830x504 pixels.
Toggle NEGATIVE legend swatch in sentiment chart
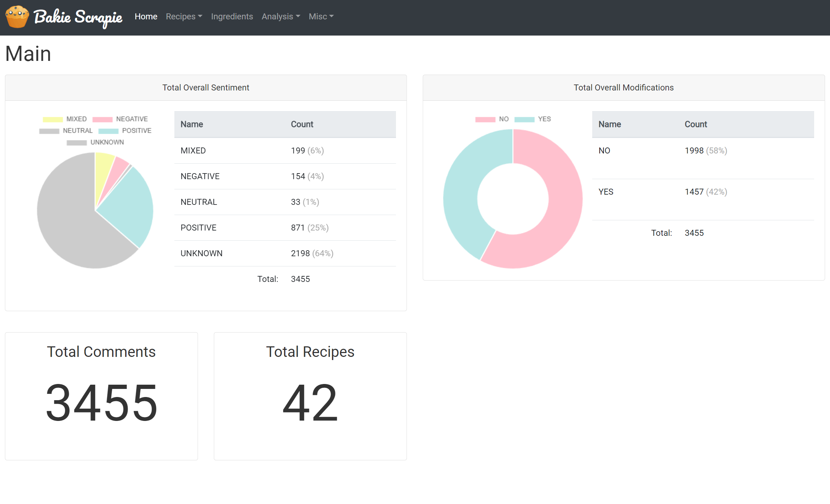coord(103,119)
